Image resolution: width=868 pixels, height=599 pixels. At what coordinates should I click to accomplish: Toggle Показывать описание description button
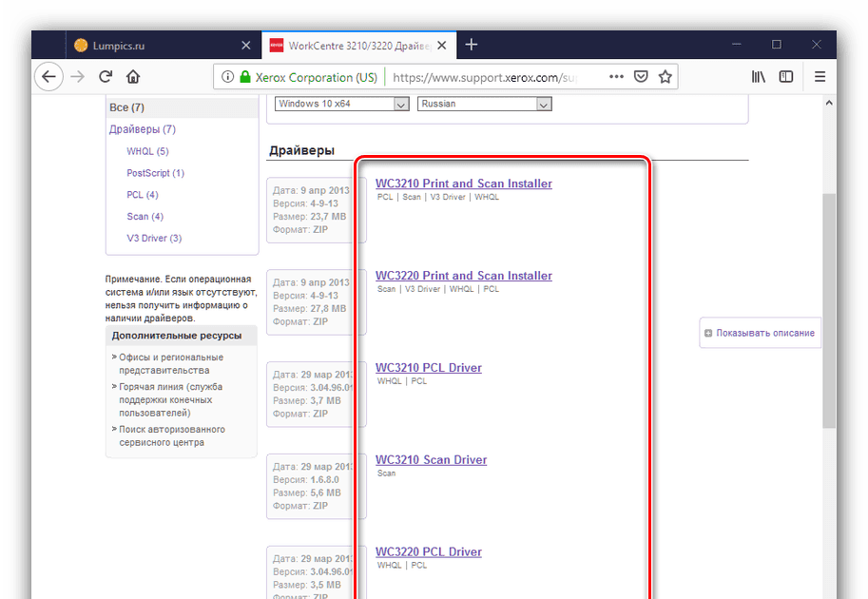(x=760, y=333)
